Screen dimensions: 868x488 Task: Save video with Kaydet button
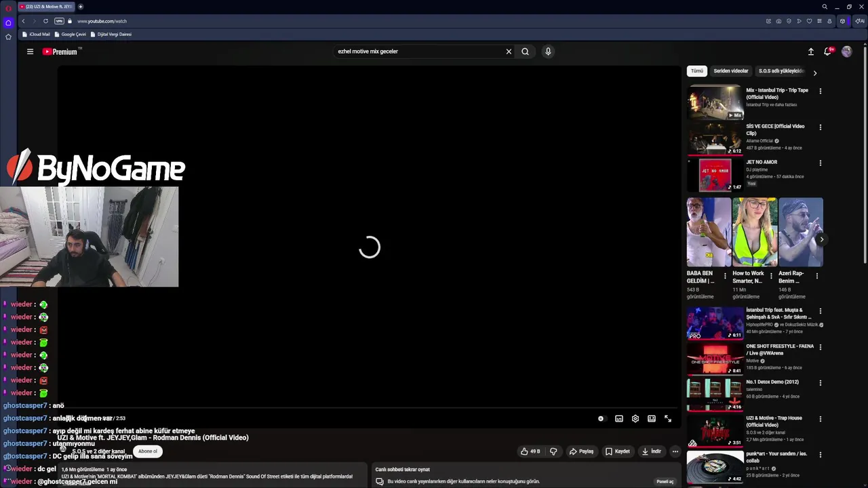point(617,451)
